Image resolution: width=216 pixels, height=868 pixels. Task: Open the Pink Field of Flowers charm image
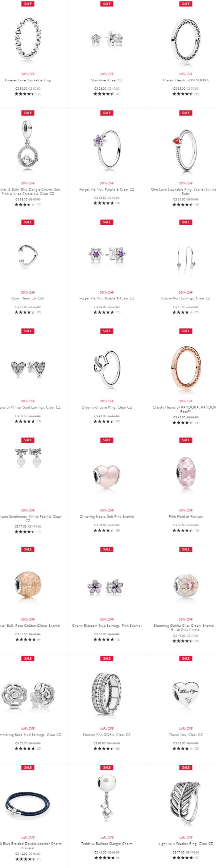[x=186, y=472]
